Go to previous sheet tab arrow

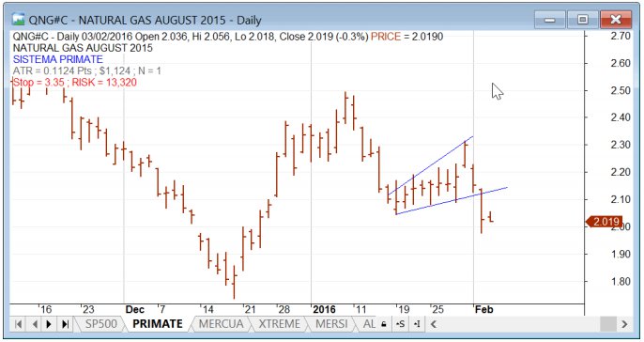tap(35, 324)
